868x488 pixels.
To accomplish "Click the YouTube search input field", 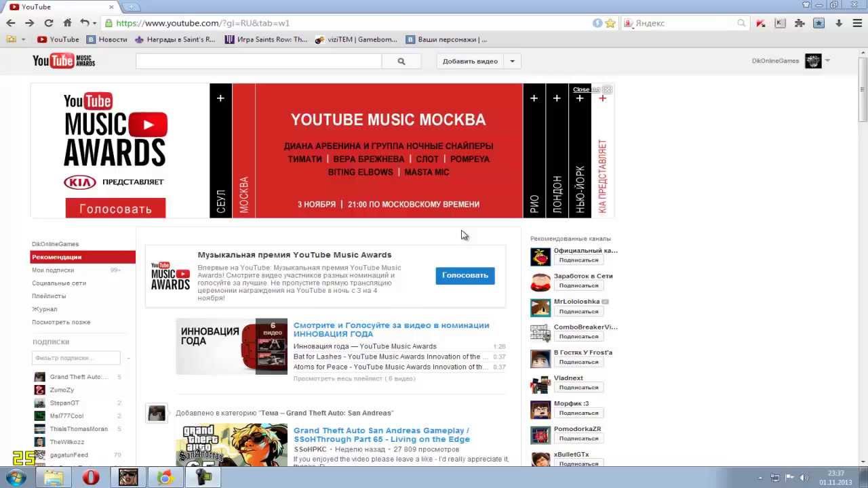I will click(258, 61).
